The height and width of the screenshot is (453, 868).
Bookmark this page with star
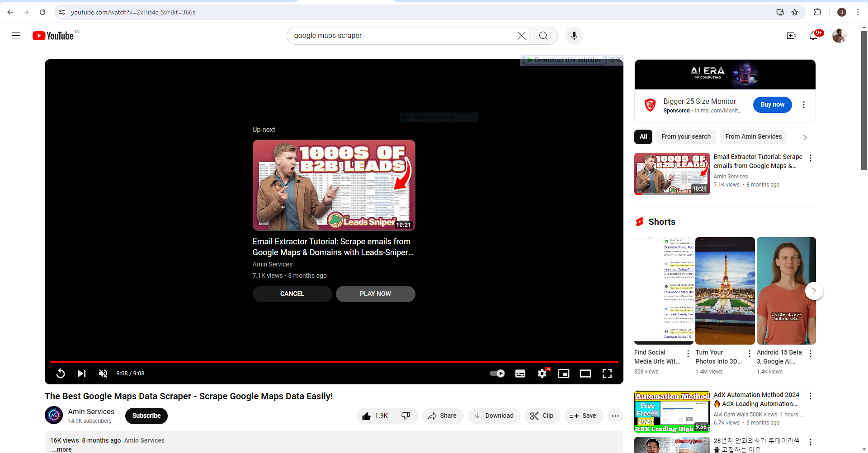point(795,12)
